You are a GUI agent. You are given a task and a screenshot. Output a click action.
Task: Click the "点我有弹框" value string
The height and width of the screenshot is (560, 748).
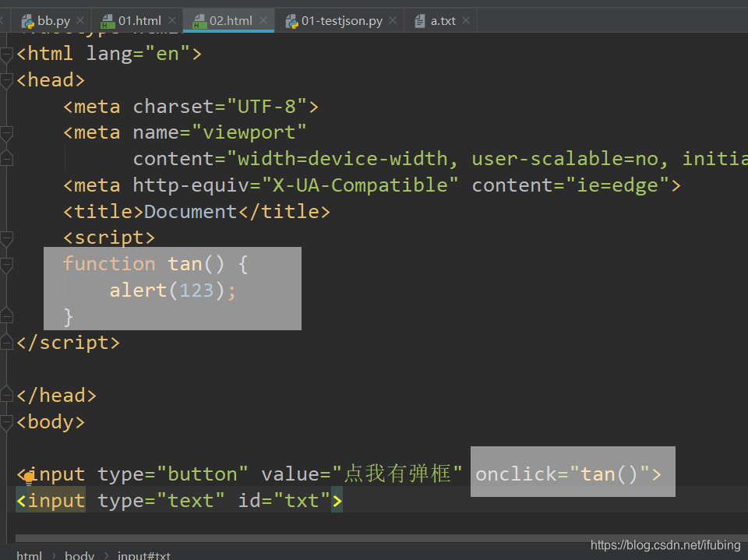397,474
